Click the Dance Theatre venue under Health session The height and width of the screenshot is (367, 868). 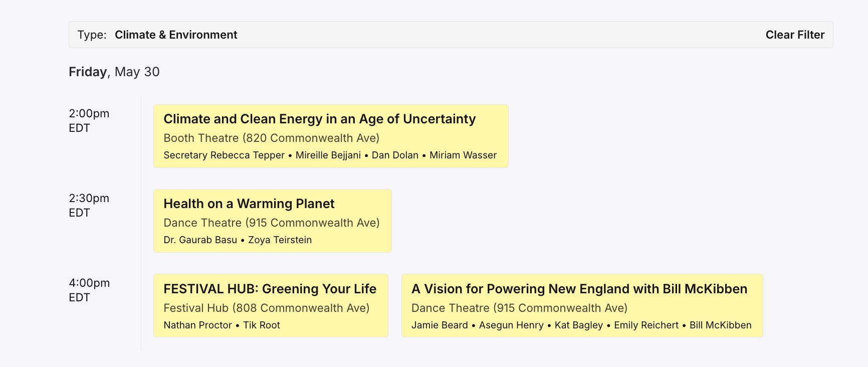[x=271, y=223]
